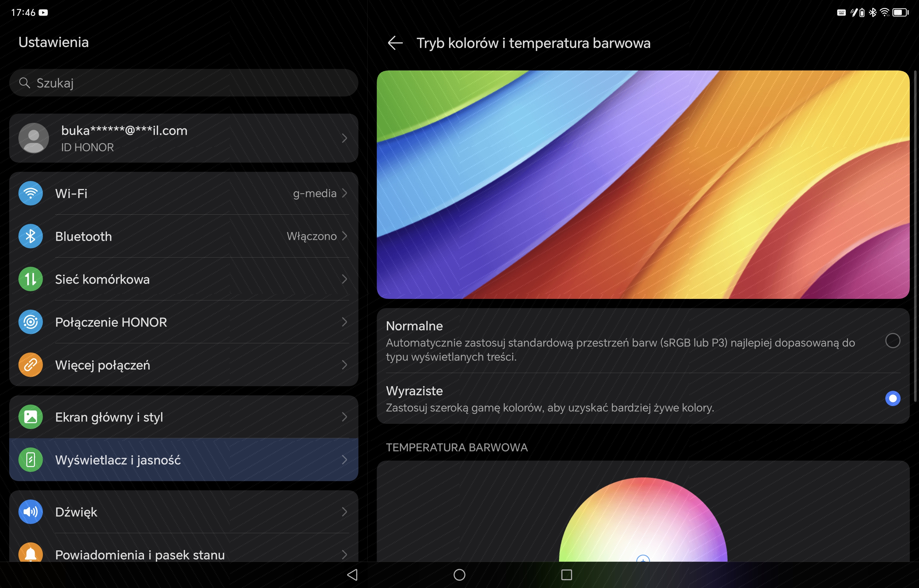This screenshot has height=588, width=919.
Task: Tap the g-media network value
Action: [315, 194]
